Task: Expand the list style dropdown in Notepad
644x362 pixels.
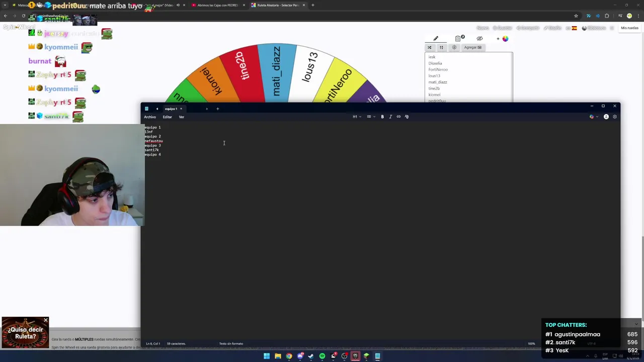Action: (x=371, y=117)
